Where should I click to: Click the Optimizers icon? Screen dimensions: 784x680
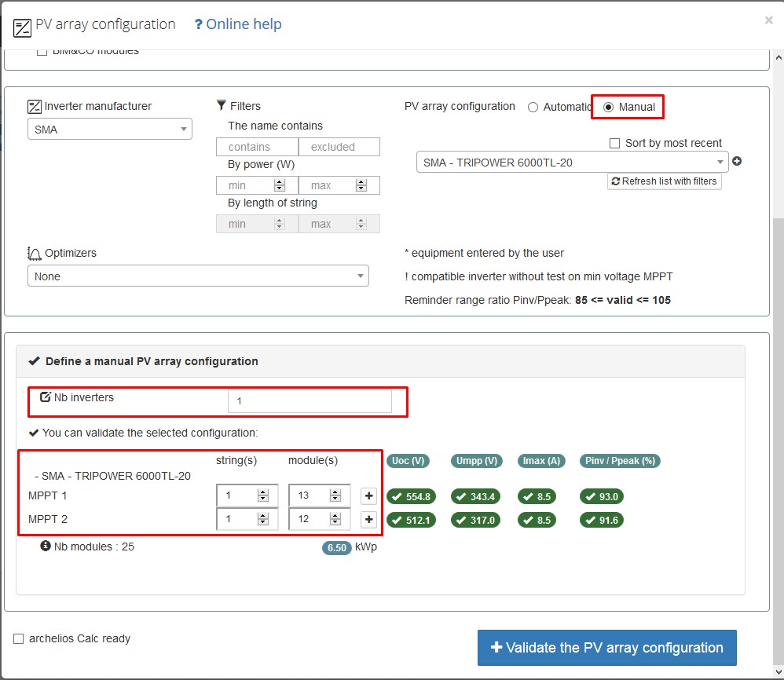(34, 254)
